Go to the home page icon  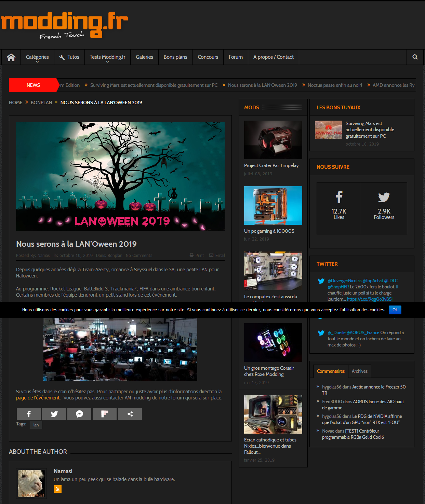click(11, 57)
